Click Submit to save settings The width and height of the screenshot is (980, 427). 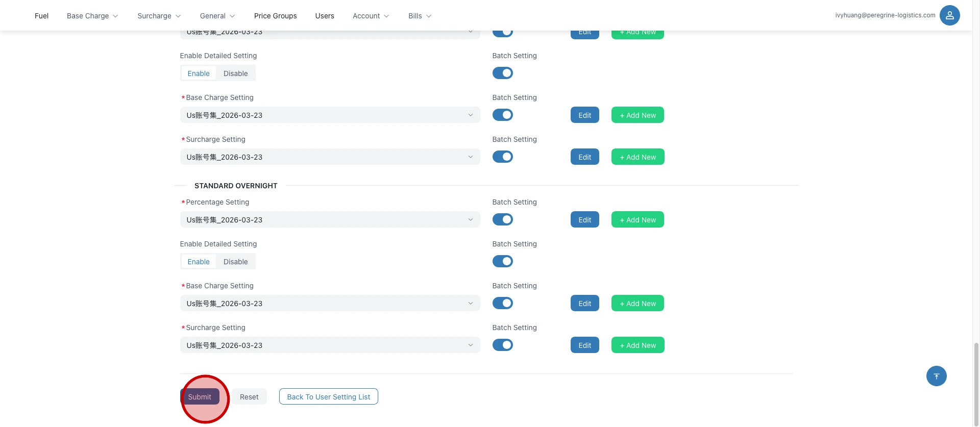pyautogui.click(x=200, y=396)
